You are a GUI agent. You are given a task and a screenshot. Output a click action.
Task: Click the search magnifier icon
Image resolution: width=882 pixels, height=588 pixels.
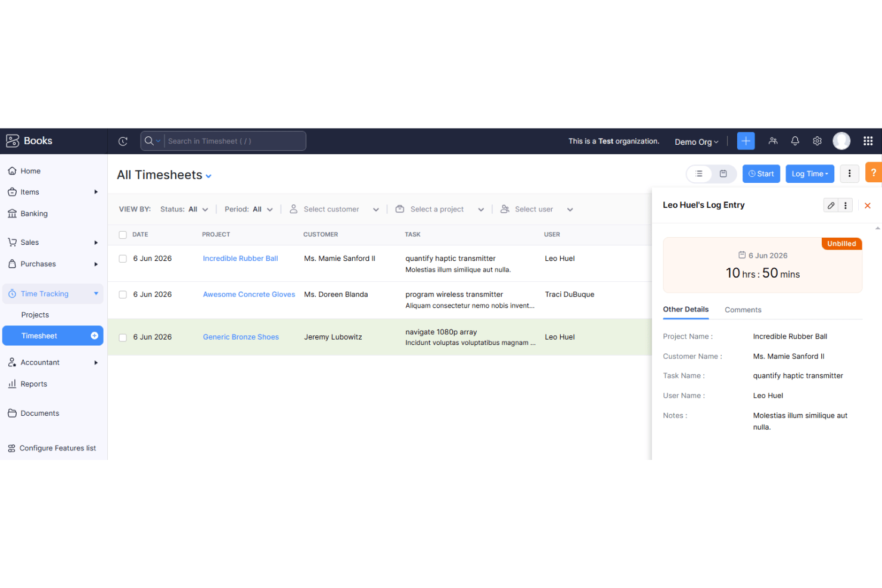coord(149,141)
